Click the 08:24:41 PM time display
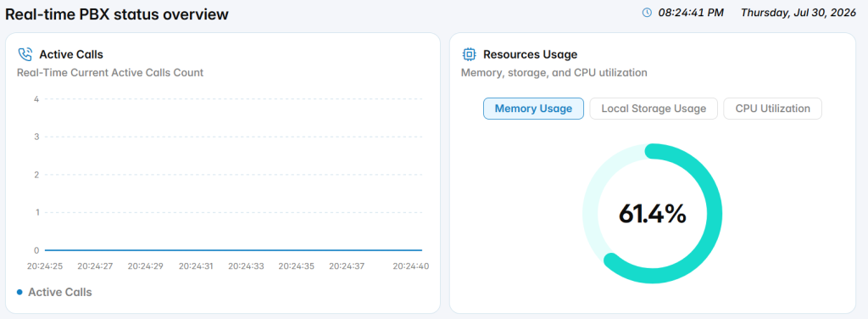Image resolution: width=868 pixels, height=319 pixels. tap(691, 13)
